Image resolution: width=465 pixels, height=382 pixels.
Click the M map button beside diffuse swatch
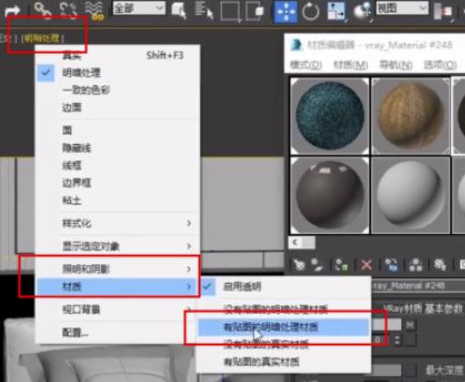[410, 324]
